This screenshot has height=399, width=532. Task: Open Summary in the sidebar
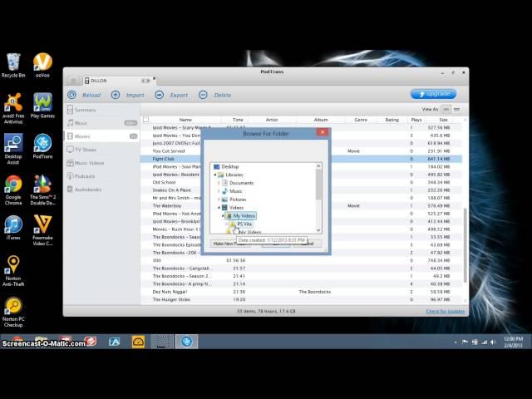tap(101, 110)
